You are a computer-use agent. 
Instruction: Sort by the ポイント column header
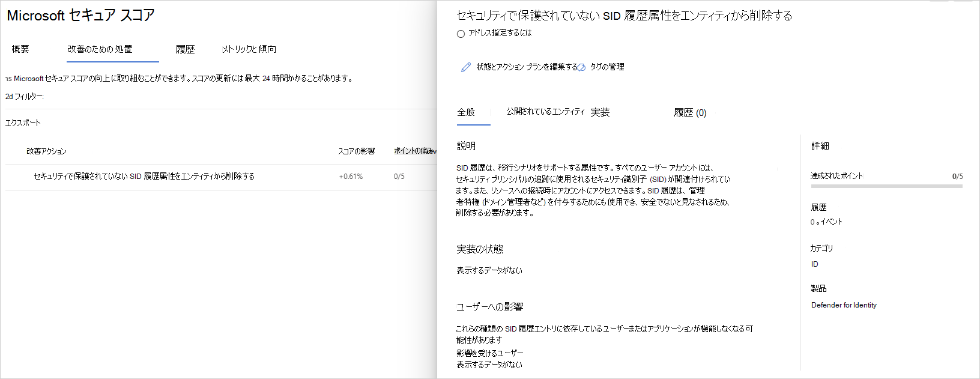point(414,151)
